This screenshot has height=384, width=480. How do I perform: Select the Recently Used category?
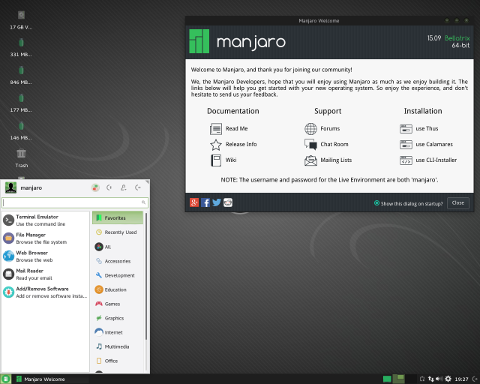(117, 232)
